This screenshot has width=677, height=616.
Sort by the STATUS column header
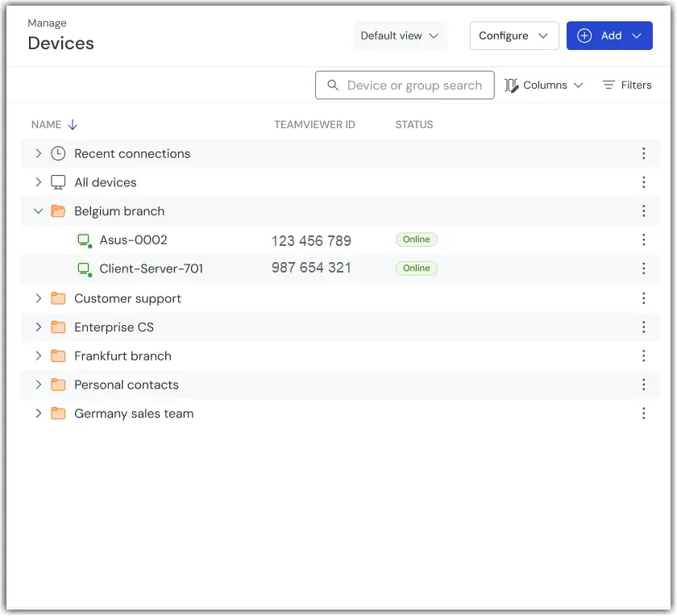[414, 124]
